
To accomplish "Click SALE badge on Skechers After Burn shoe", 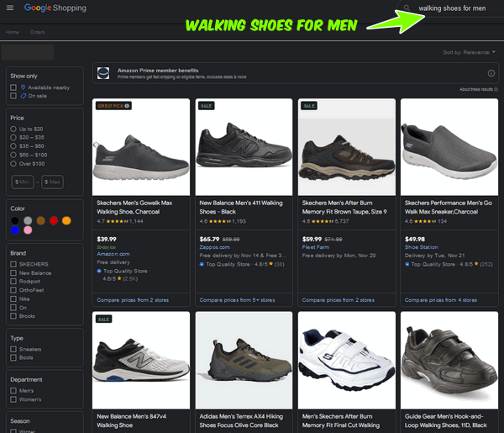I will click(x=309, y=106).
